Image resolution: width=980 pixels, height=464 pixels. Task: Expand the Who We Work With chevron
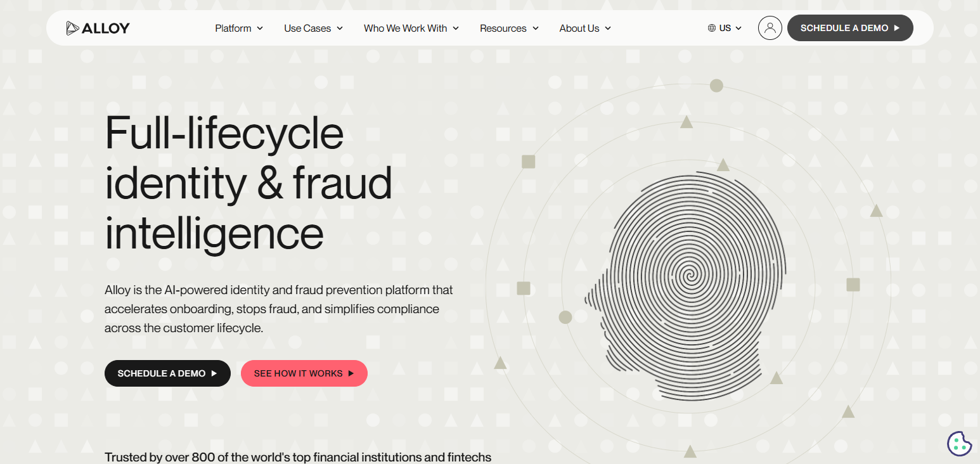click(456, 28)
